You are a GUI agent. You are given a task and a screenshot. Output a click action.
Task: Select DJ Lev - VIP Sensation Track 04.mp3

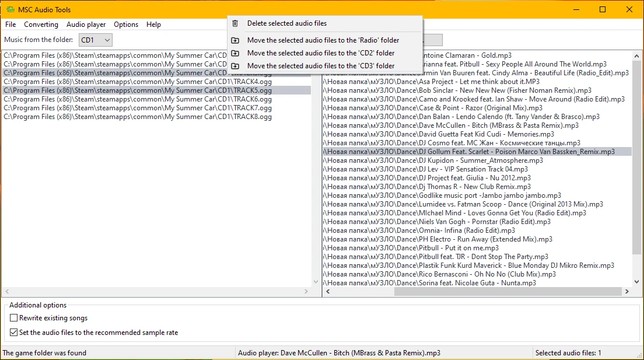coord(477,169)
